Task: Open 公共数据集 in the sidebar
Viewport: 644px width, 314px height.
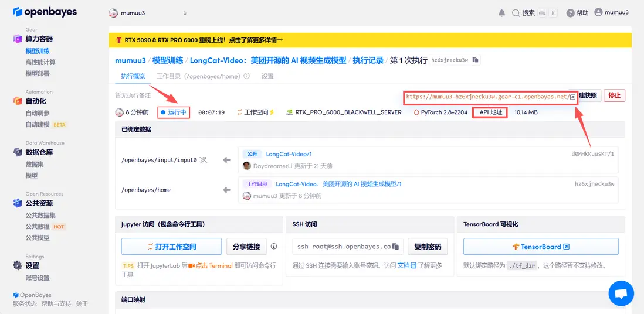Action: (40, 215)
